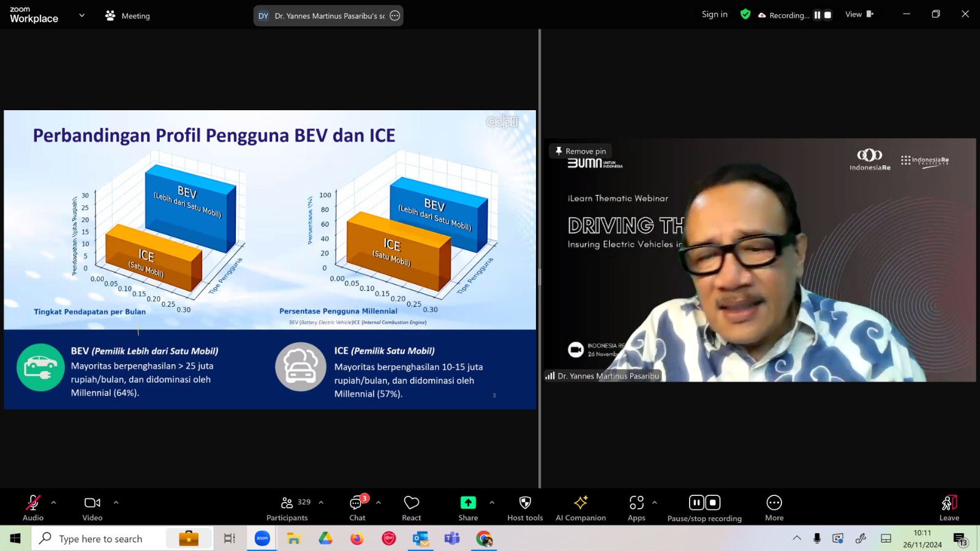Open the React heart icon
This screenshot has width=980, height=551.
[412, 503]
